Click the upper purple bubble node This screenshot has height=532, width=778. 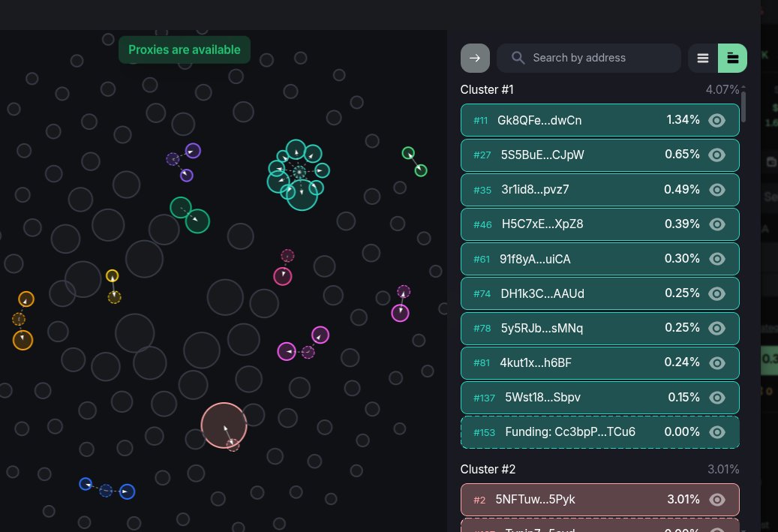tap(193, 151)
